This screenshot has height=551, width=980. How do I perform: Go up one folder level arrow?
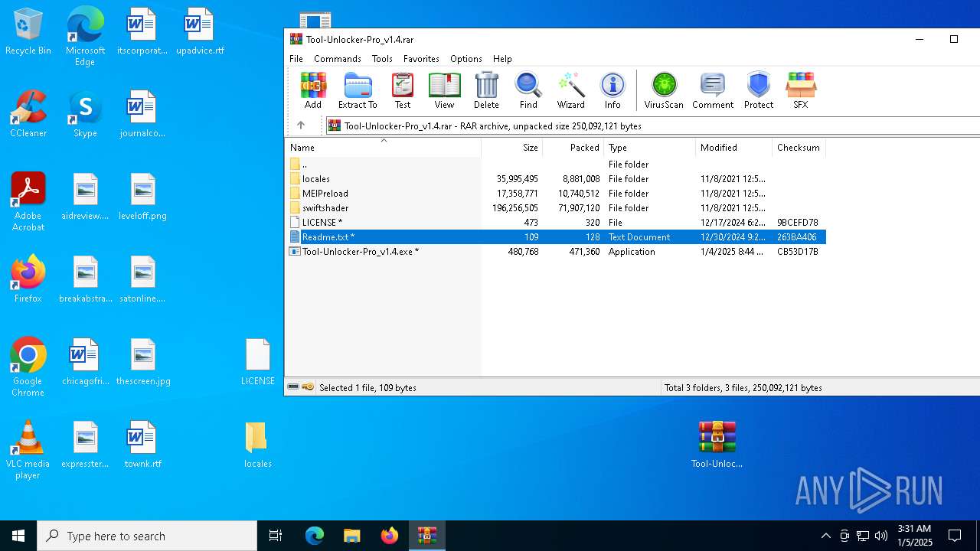(301, 126)
